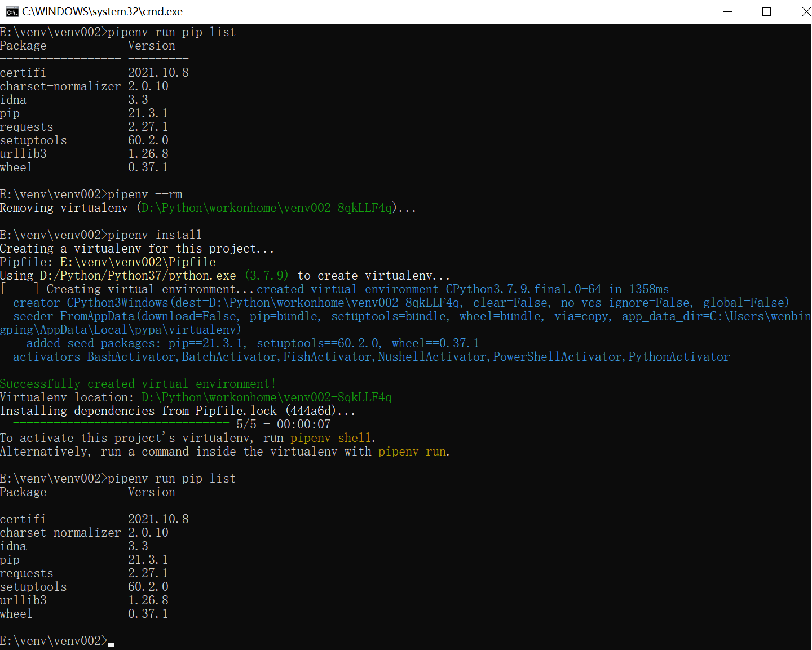The image size is (812, 650).
Task: Click the 'Virtualenv location' line
Action: point(196,397)
